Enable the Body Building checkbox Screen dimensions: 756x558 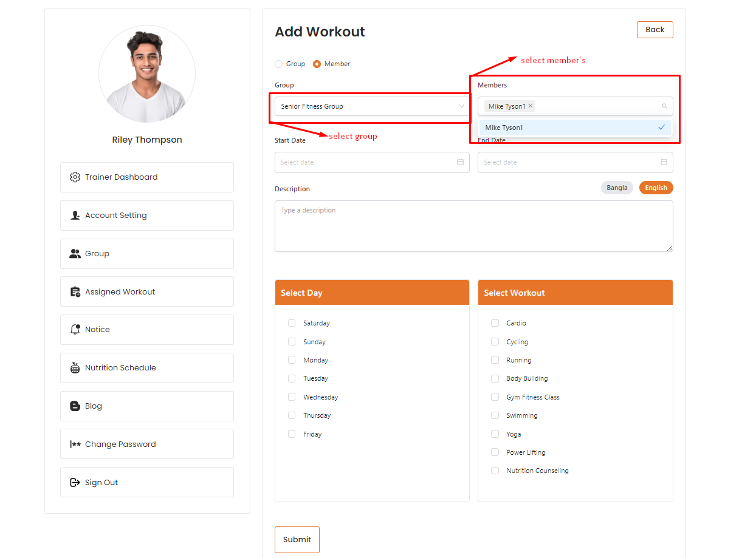tap(495, 378)
